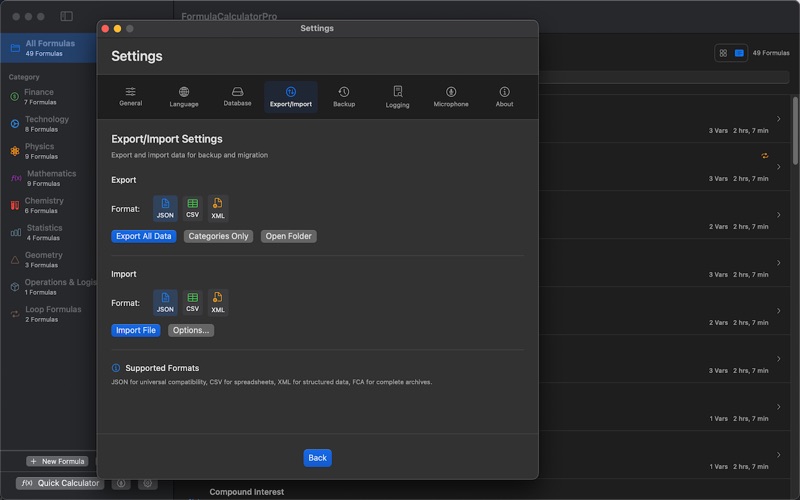Click the Import File button
This screenshot has height=500, width=800.
[136, 330]
